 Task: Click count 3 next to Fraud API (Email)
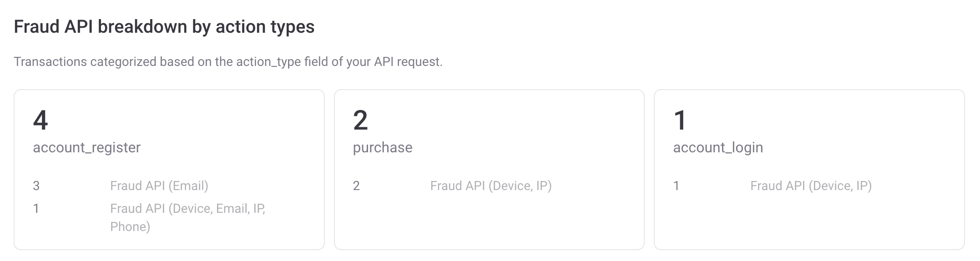click(x=36, y=186)
